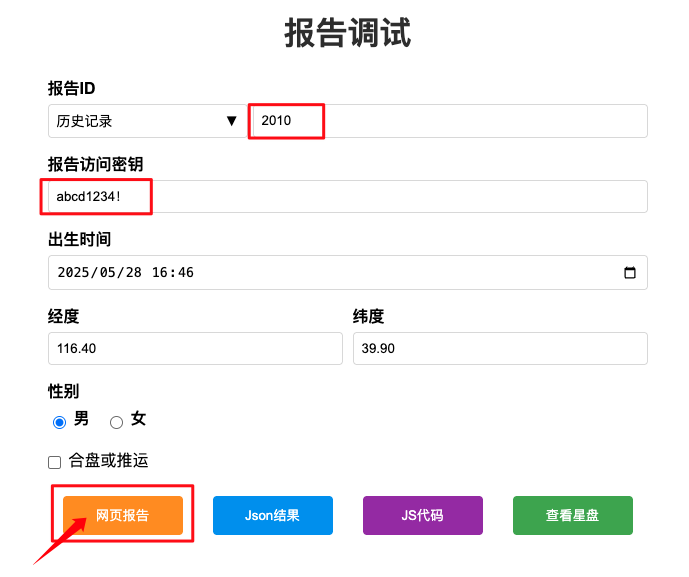Click the 纬度 field showing 39.90
The width and height of the screenshot is (689, 577).
click(500, 349)
